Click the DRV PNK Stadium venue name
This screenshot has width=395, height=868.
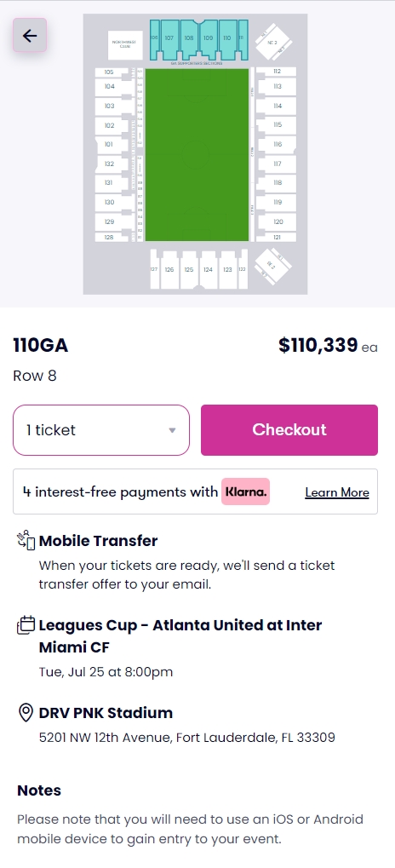click(x=106, y=712)
